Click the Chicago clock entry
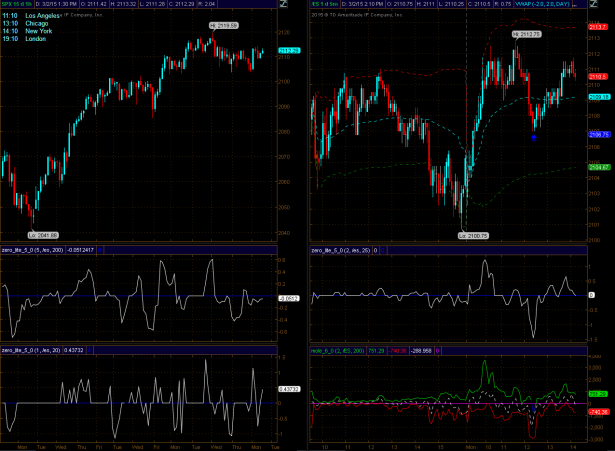Screen dimensions: 615x451 25,24
